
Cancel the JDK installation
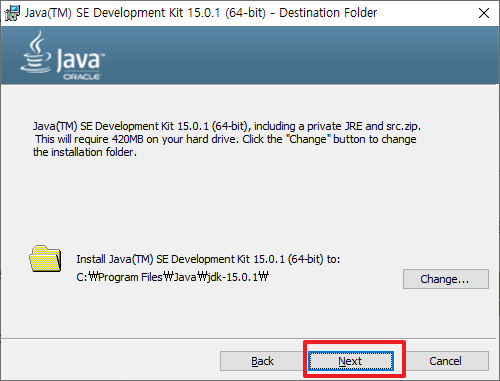tap(445, 361)
